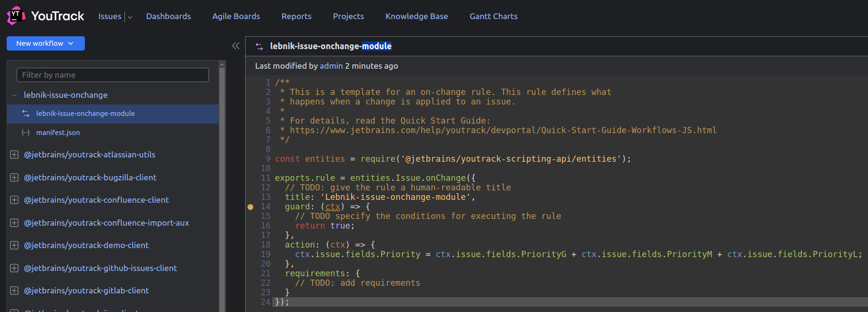
Task: Open the Agile Boards menu
Action: pos(236,16)
